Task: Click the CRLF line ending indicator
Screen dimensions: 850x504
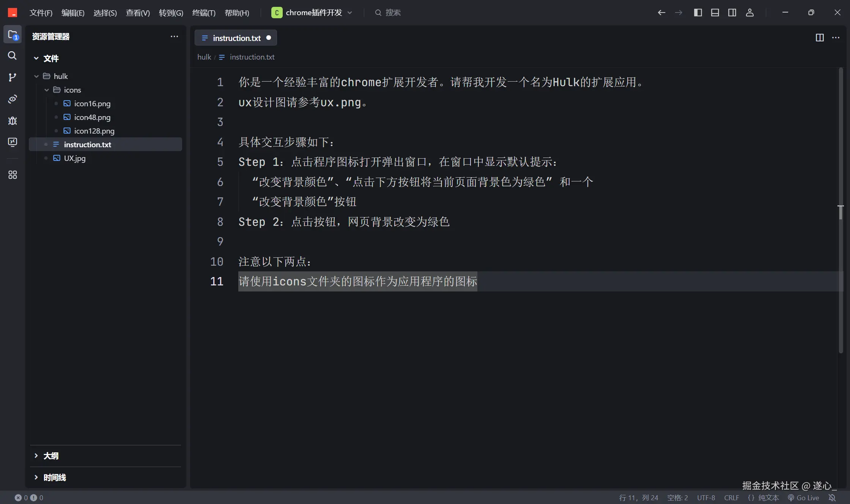Action: point(731,498)
